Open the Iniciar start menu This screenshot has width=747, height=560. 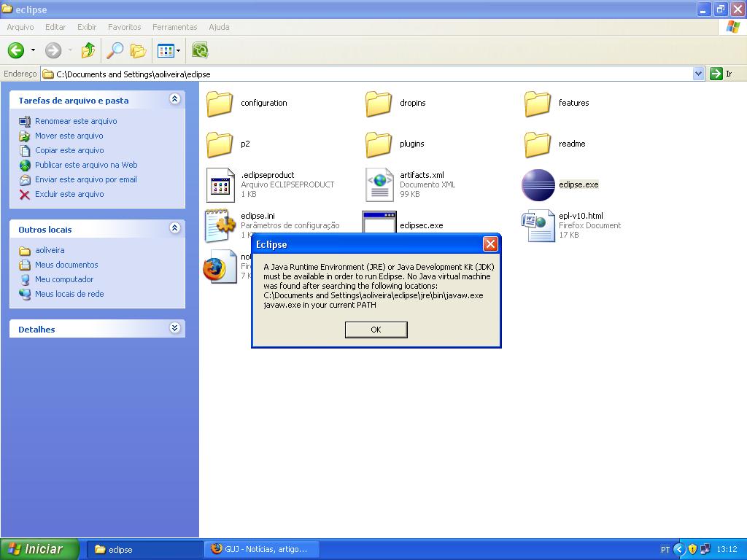point(39,549)
